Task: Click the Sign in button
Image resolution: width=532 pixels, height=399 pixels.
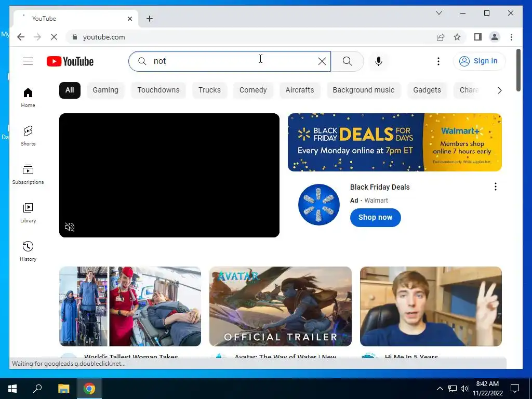Action: click(x=479, y=61)
